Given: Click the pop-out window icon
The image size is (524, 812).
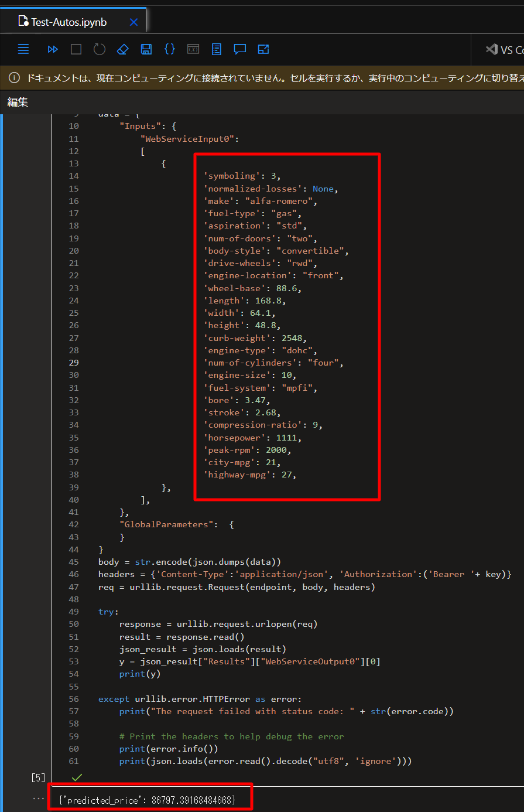Looking at the screenshot, I should [263, 49].
